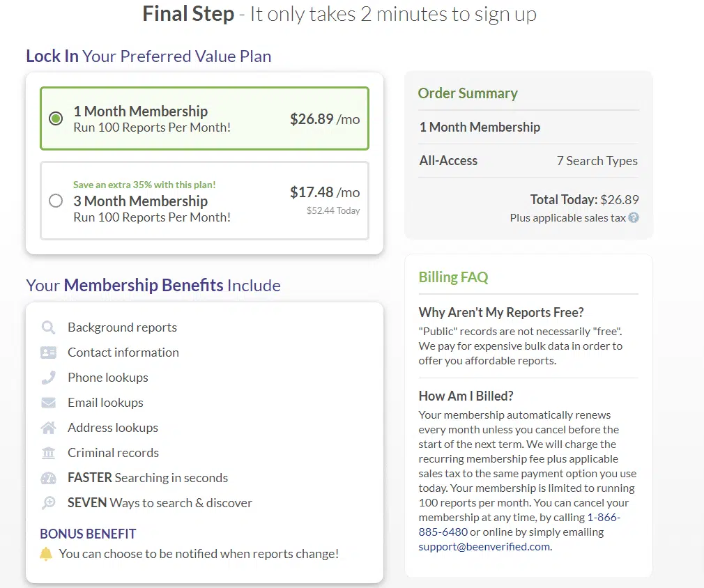Viewport: 704px width, 588px height.
Task: Click the courthouse icon for Criminal records
Action: point(48,453)
